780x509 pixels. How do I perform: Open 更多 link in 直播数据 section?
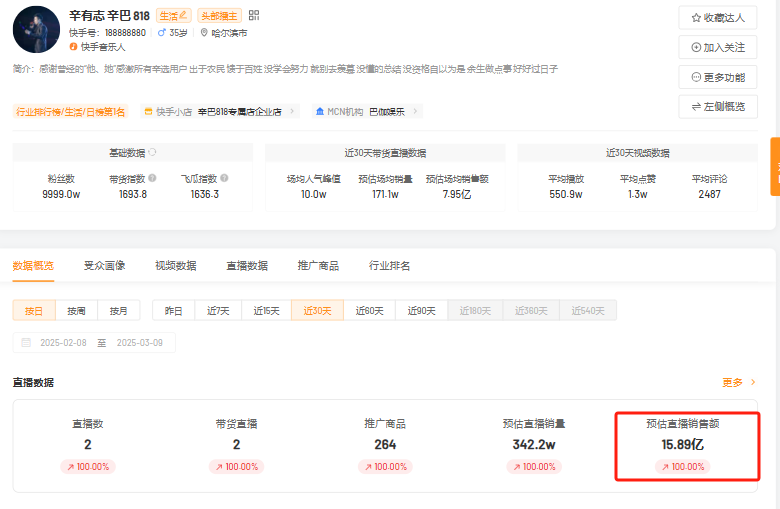739,382
